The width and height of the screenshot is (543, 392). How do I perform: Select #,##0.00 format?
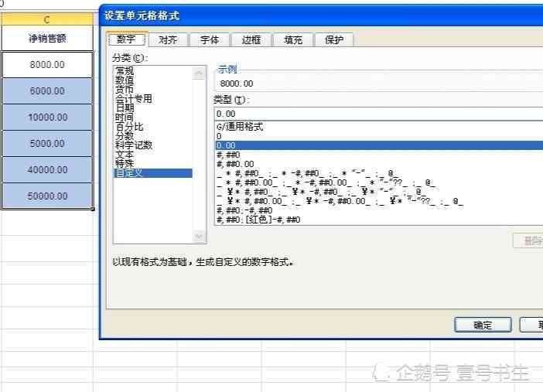[x=235, y=164]
